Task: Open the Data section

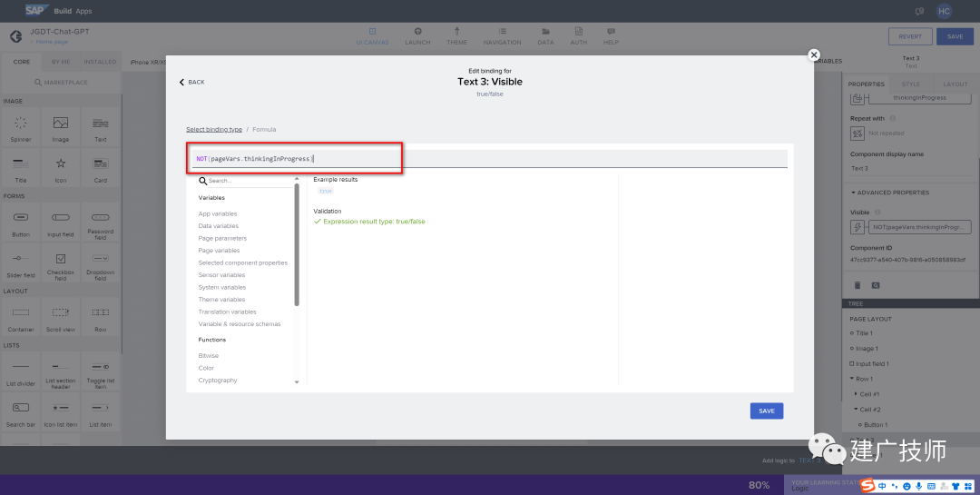Action: pyautogui.click(x=545, y=36)
